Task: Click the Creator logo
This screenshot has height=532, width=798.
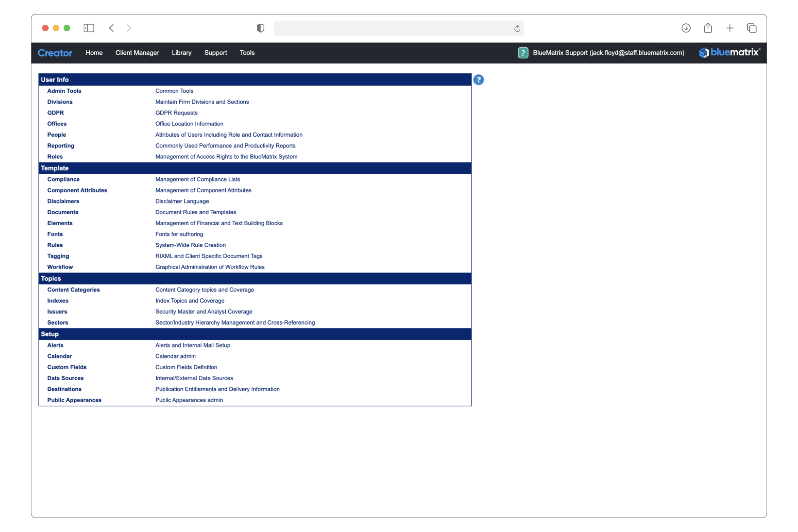Action: [55, 53]
